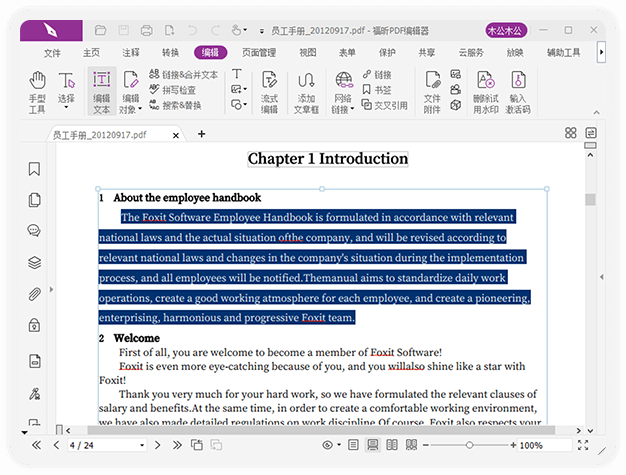Open the security lock panel in sidebar
Image resolution: width=626 pixels, height=475 pixels.
(x=34, y=325)
